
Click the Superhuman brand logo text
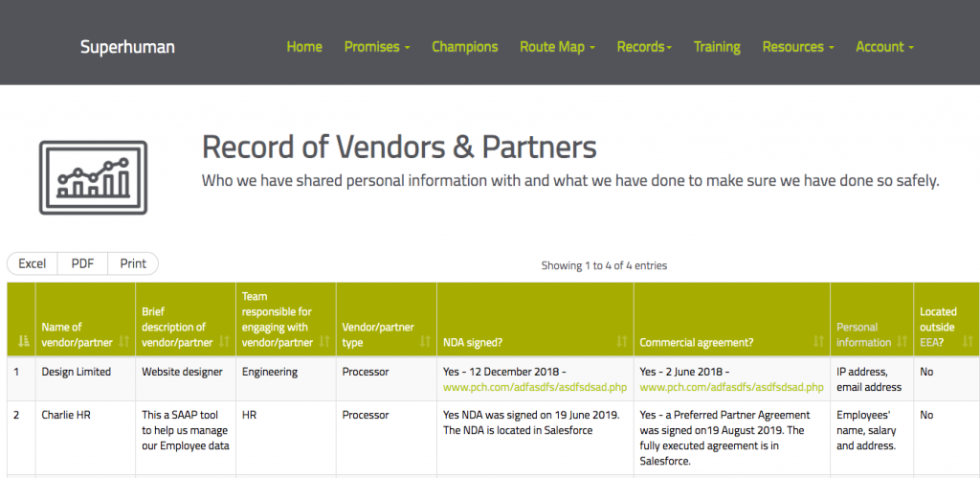click(x=127, y=47)
